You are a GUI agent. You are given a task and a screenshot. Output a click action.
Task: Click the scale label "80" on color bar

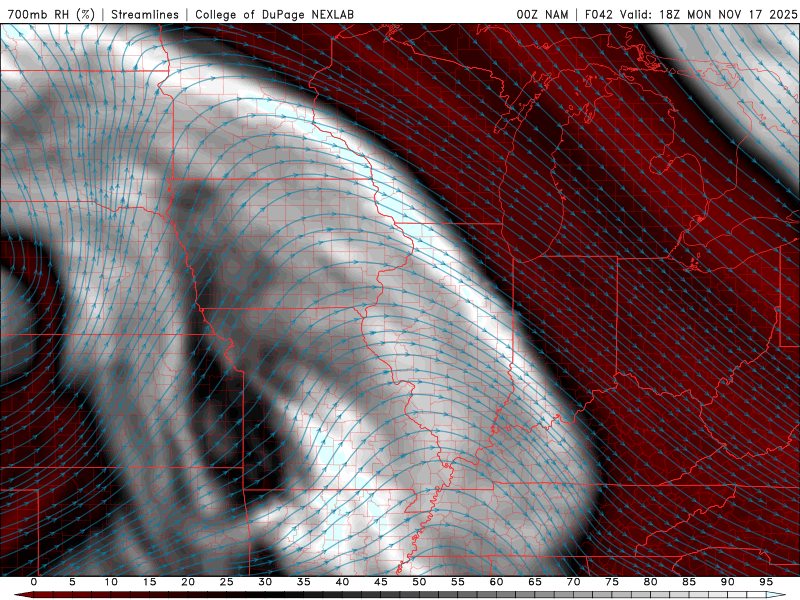tap(650, 582)
